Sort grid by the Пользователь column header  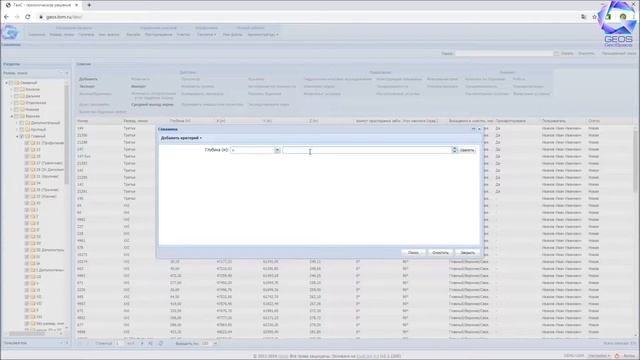(x=563, y=121)
